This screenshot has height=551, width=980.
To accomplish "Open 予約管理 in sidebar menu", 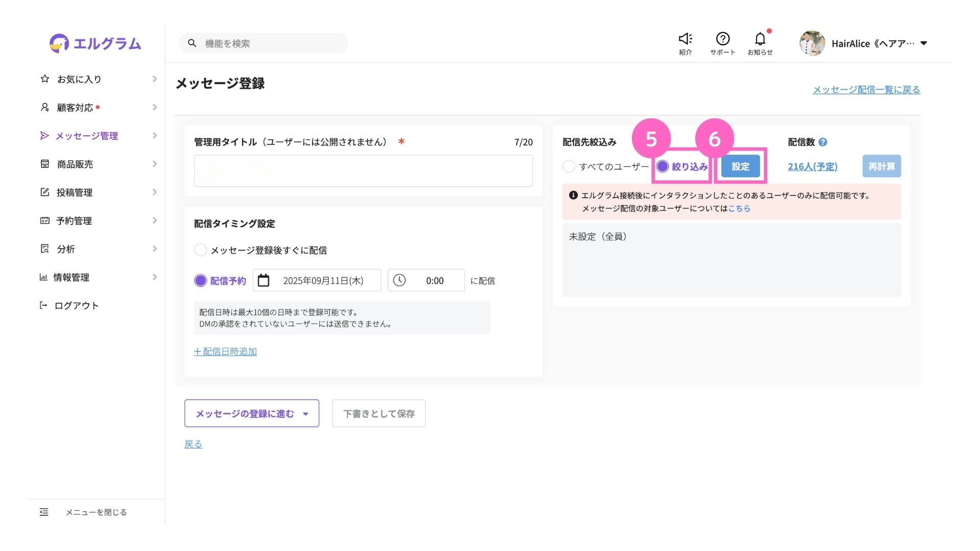I will [74, 220].
